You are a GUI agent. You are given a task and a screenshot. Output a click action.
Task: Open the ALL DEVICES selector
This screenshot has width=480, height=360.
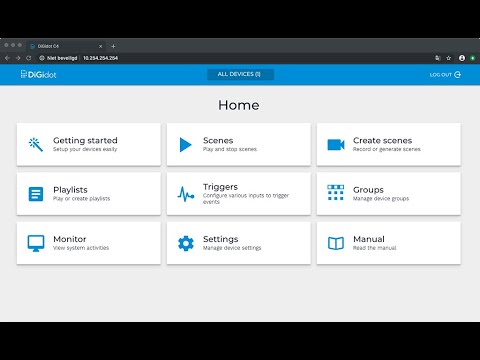(x=240, y=74)
